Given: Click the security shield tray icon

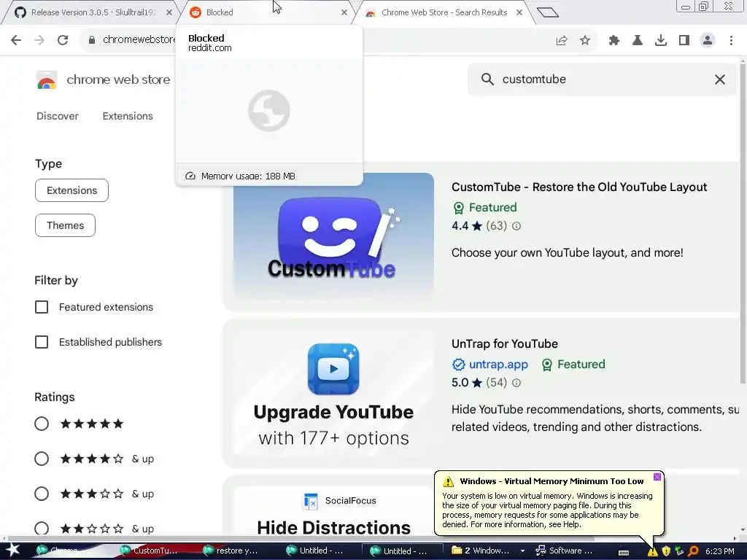Looking at the screenshot, I should pos(666,551).
